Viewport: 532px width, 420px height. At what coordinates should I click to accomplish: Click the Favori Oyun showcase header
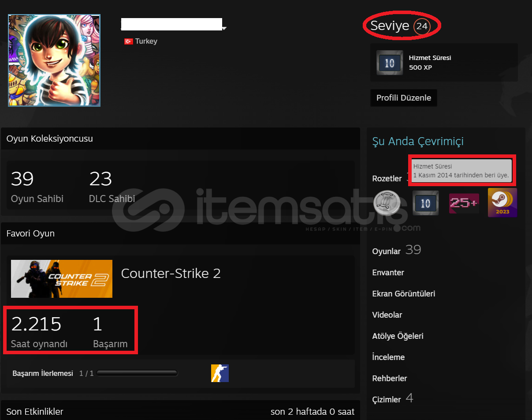(181, 233)
